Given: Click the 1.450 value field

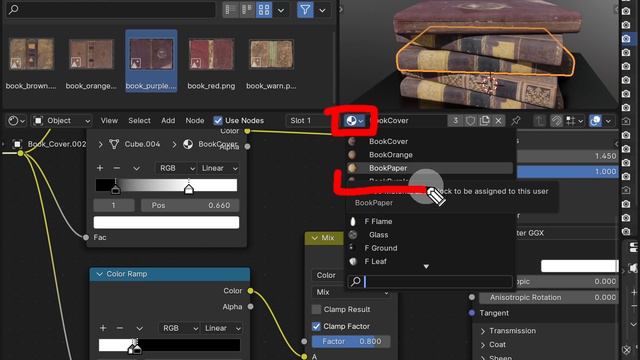Looking at the screenshot, I should click(567, 156).
